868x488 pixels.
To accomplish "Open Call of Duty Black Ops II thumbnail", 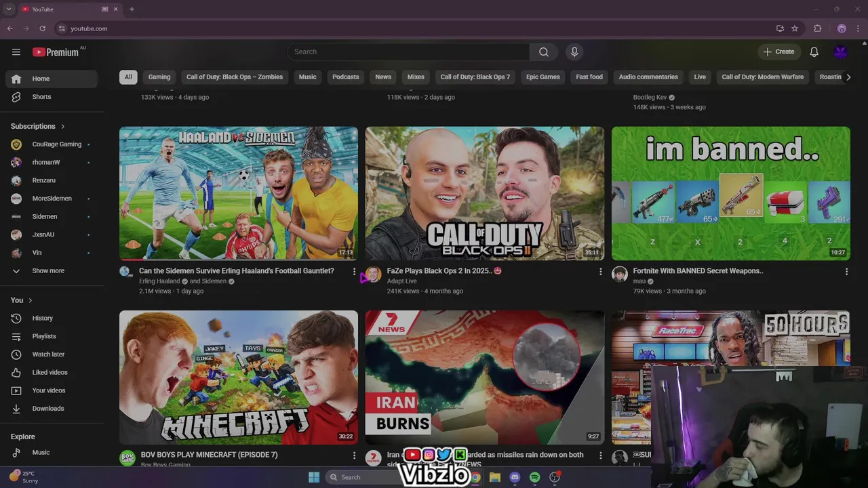I will click(x=485, y=193).
